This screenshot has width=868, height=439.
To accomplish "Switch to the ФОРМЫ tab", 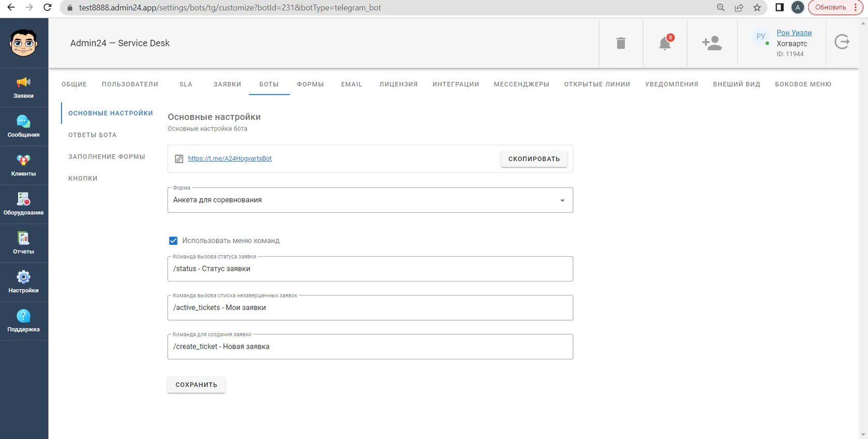I will [311, 84].
